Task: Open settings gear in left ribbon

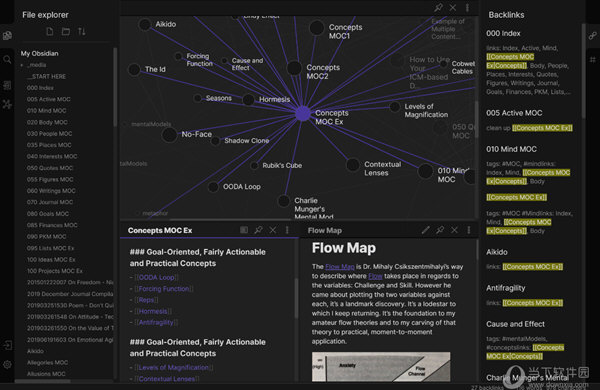Action: click(x=7, y=364)
